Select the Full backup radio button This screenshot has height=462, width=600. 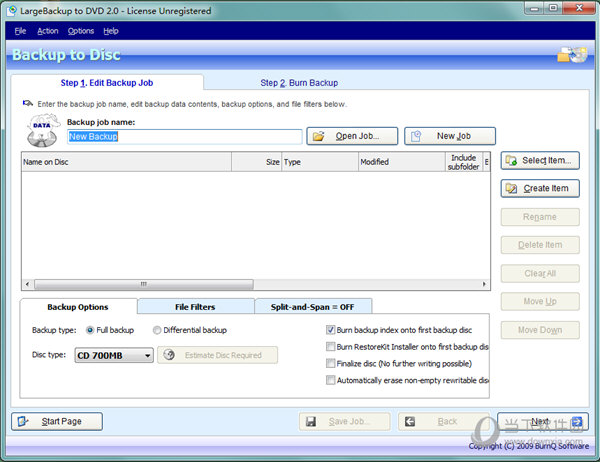click(x=90, y=330)
